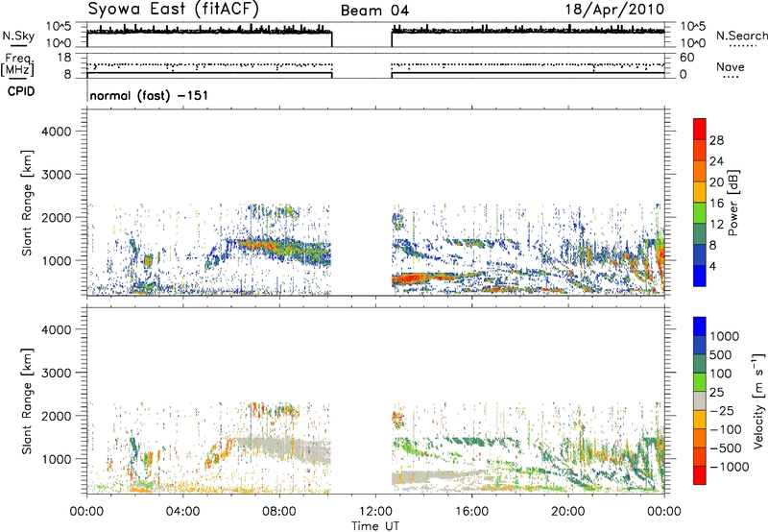
Task: Click the 'normal (fast) -151' CPID text
Action: 149,95
